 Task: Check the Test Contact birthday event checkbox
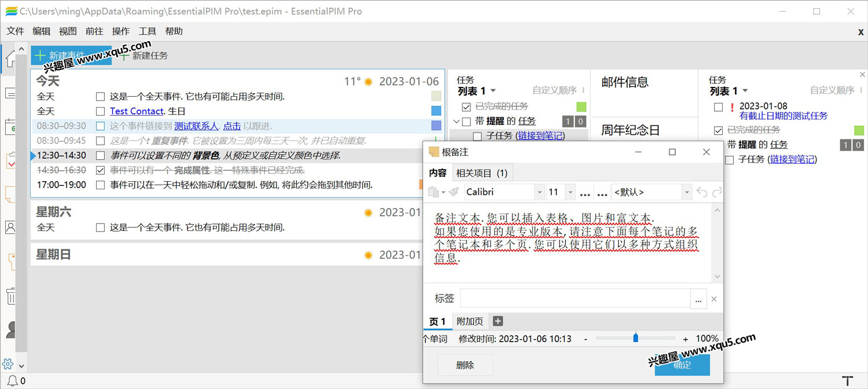point(101,111)
